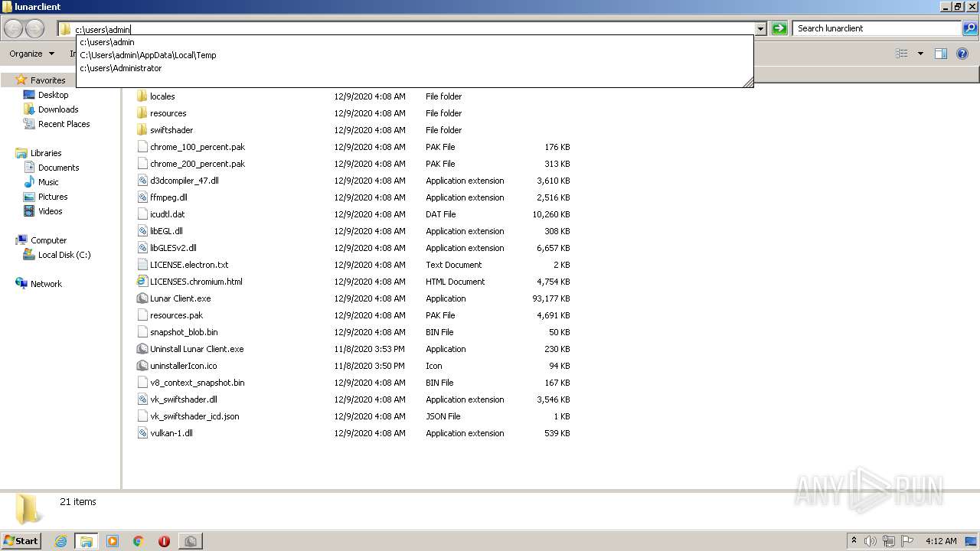Open the Music library

pyautogui.click(x=48, y=182)
